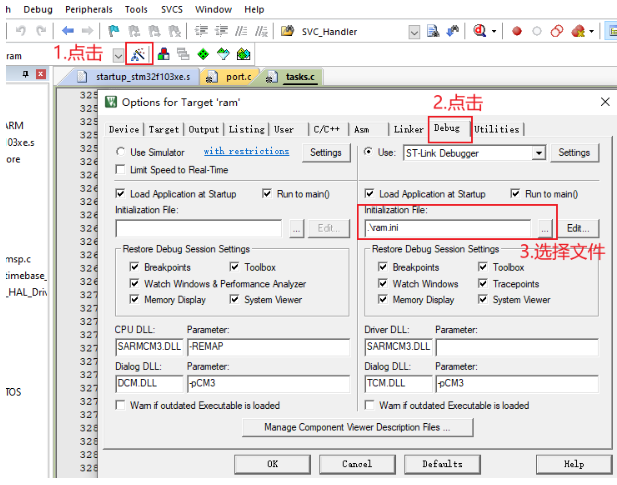Click Settings next to ST-Link Debugger
This screenshot has width=617, height=485.
[574, 153]
